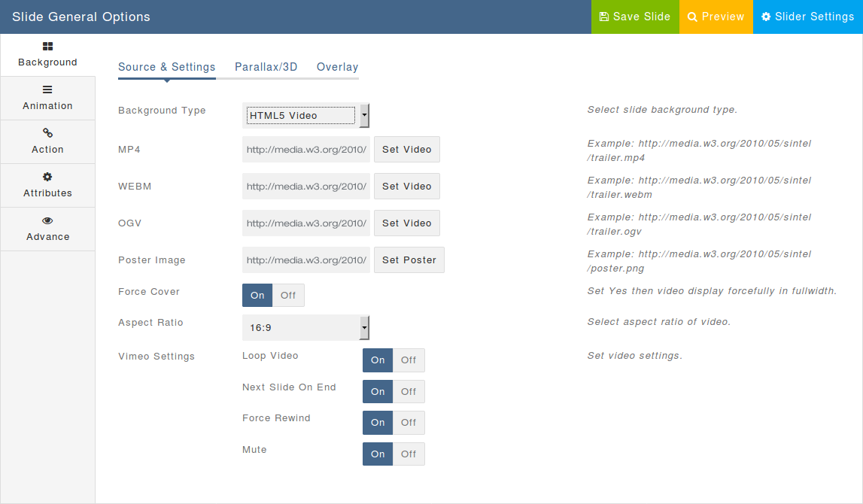Click the WEBM video URL field
This screenshot has width=863, height=504.
[x=306, y=186]
